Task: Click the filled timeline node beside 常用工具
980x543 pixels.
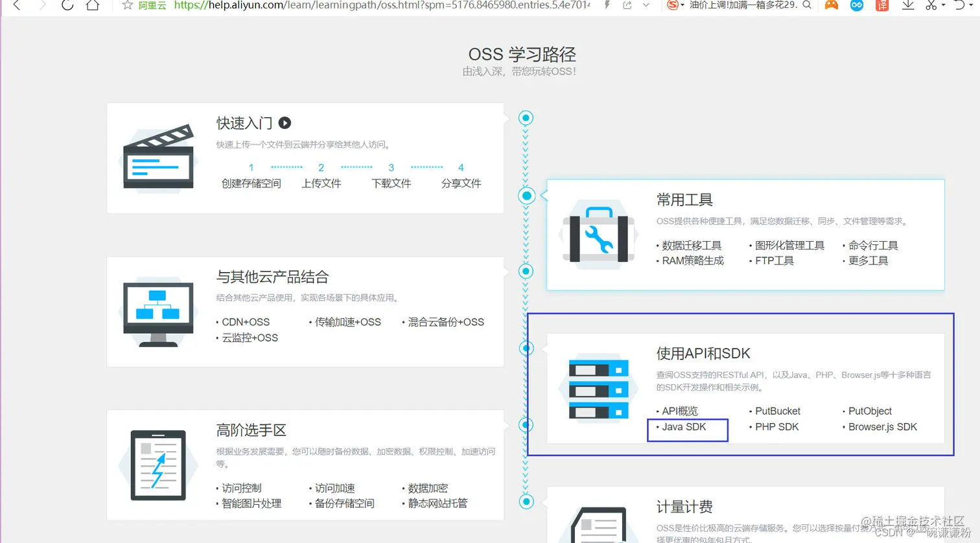Action: [x=527, y=196]
